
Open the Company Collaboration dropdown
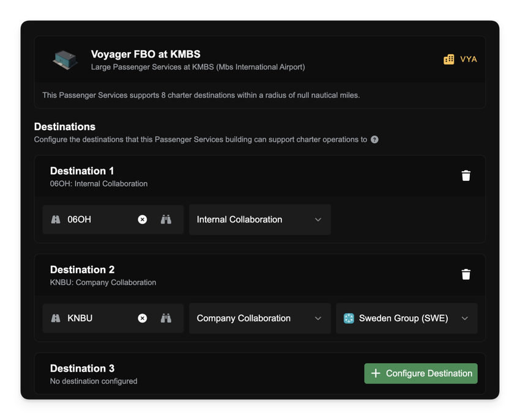pyautogui.click(x=259, y=318)
